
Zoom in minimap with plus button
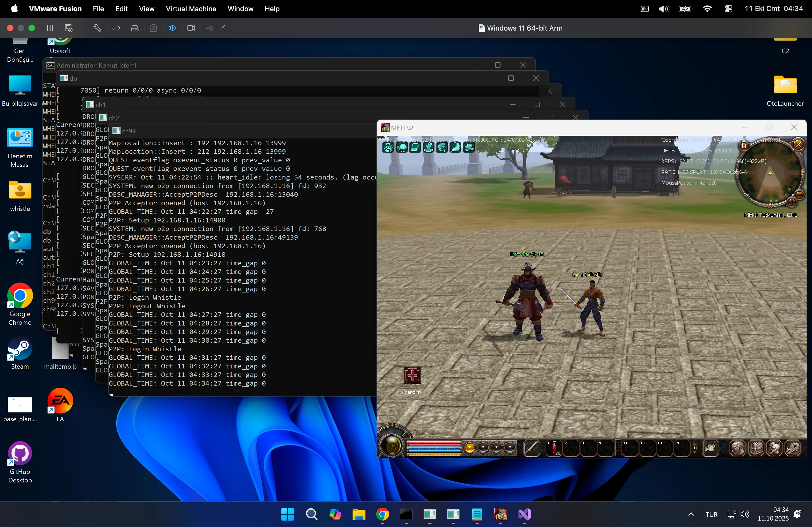[792, 202]
